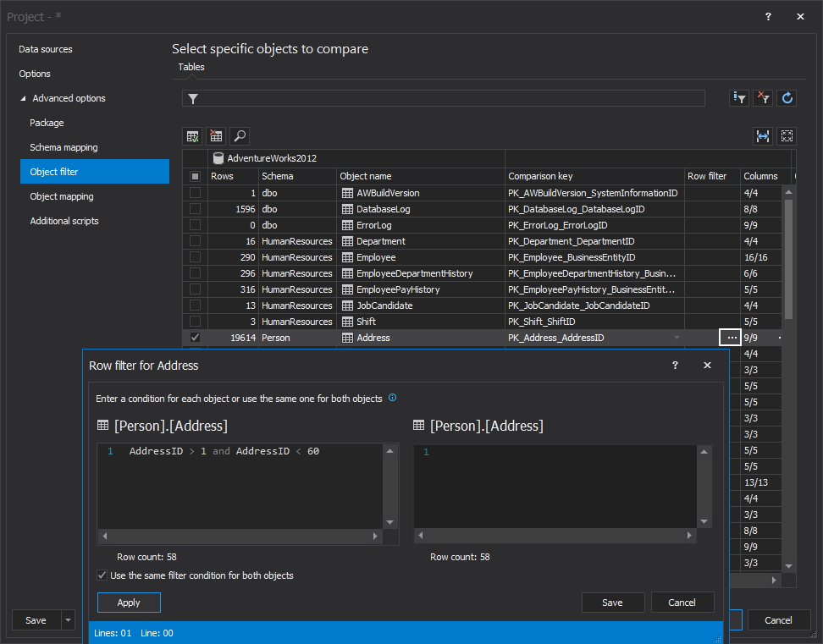The height and width of the screenshot is (644, 823).
Task: Click the edit filter icon beside search box
Action: 738,98
